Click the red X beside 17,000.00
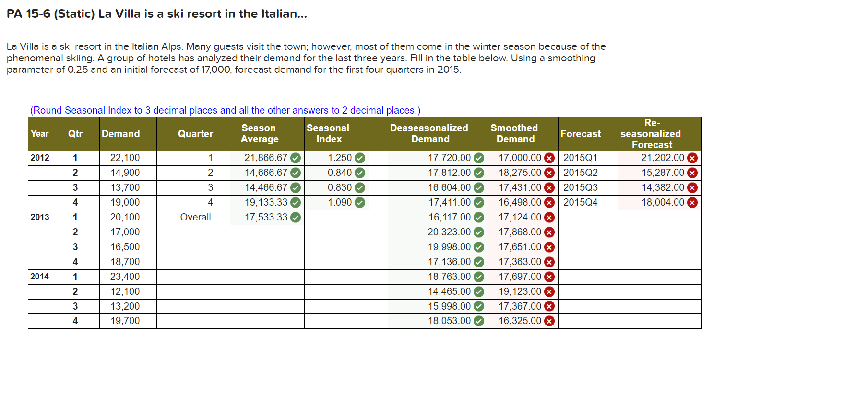Viewport: 868px width, 406px height. 549,158
